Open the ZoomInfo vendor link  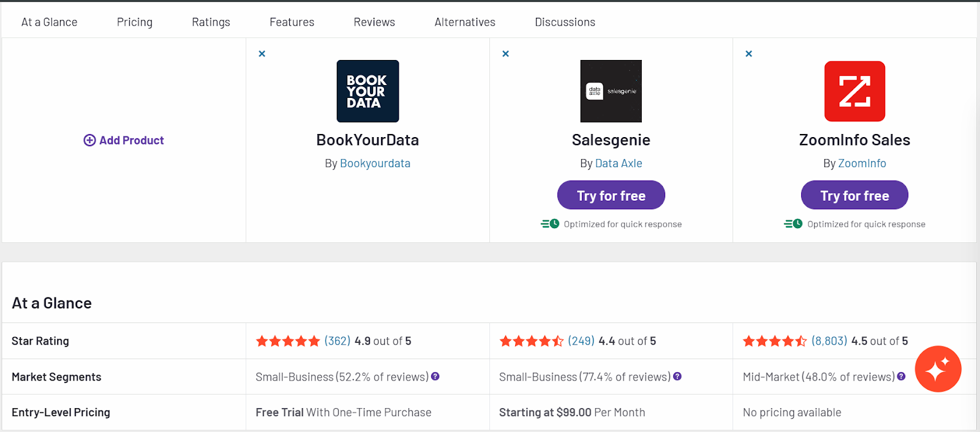862,163
